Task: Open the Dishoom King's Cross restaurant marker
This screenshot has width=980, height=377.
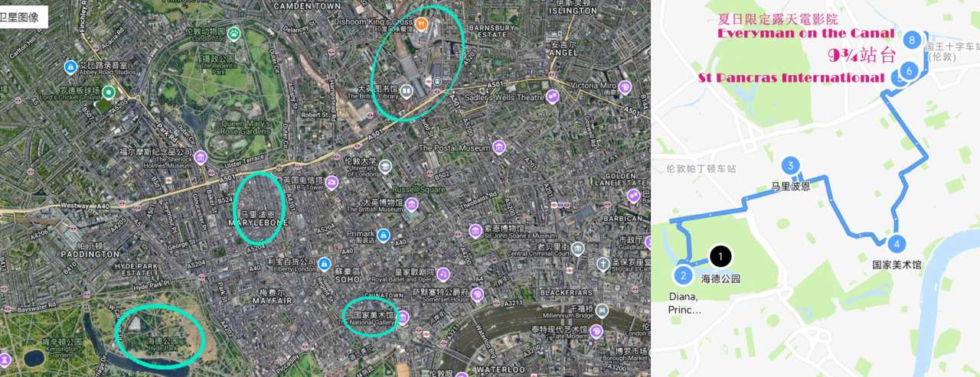Action: (x=423, y=22)
